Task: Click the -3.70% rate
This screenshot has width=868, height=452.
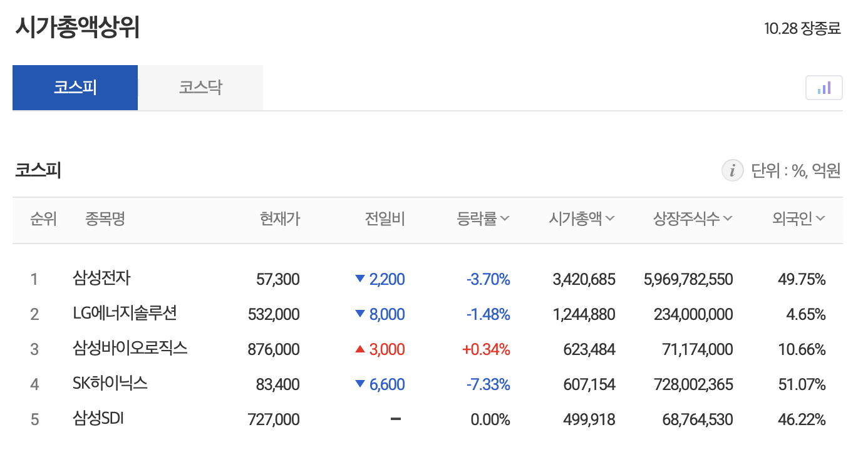Action: click(x=488, y=279)
